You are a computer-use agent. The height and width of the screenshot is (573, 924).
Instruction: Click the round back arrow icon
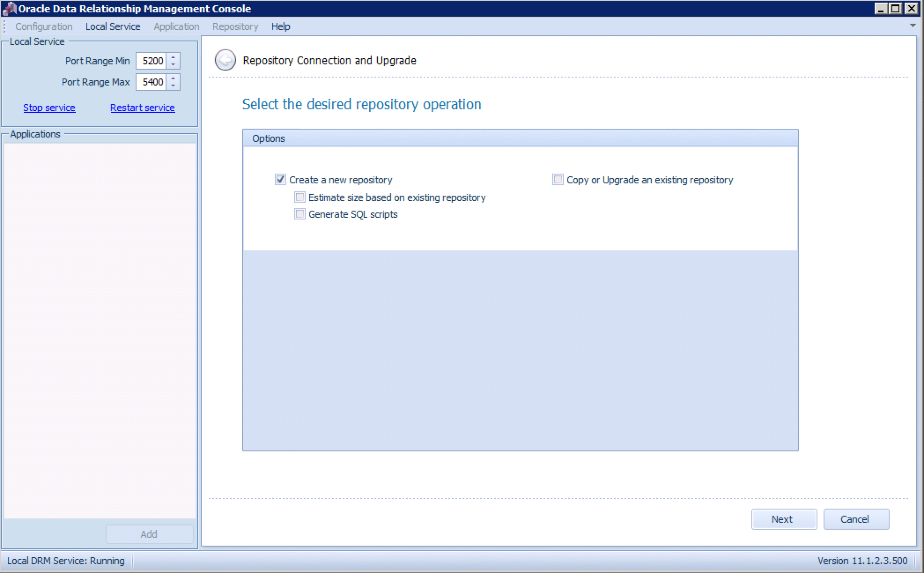tap(225, 60)
